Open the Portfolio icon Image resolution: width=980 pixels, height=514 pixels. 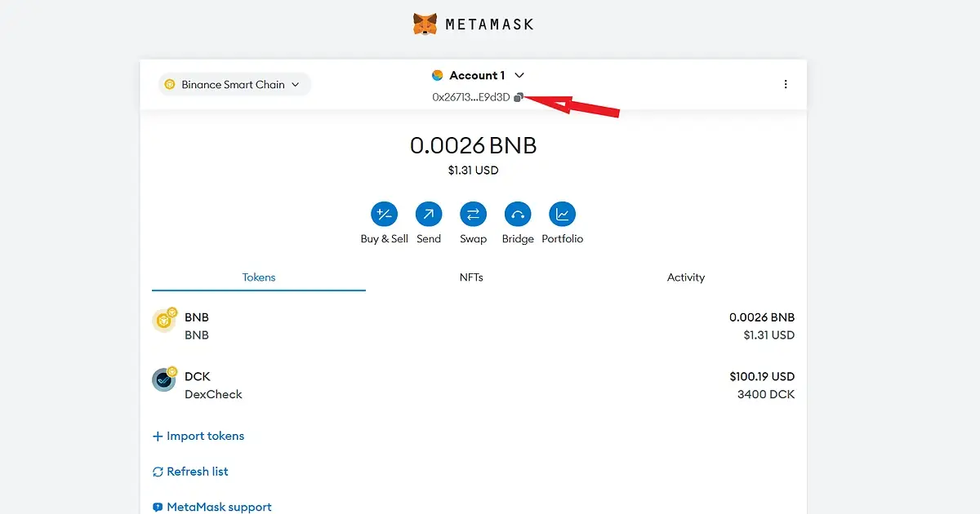click(x=563, y=215)
